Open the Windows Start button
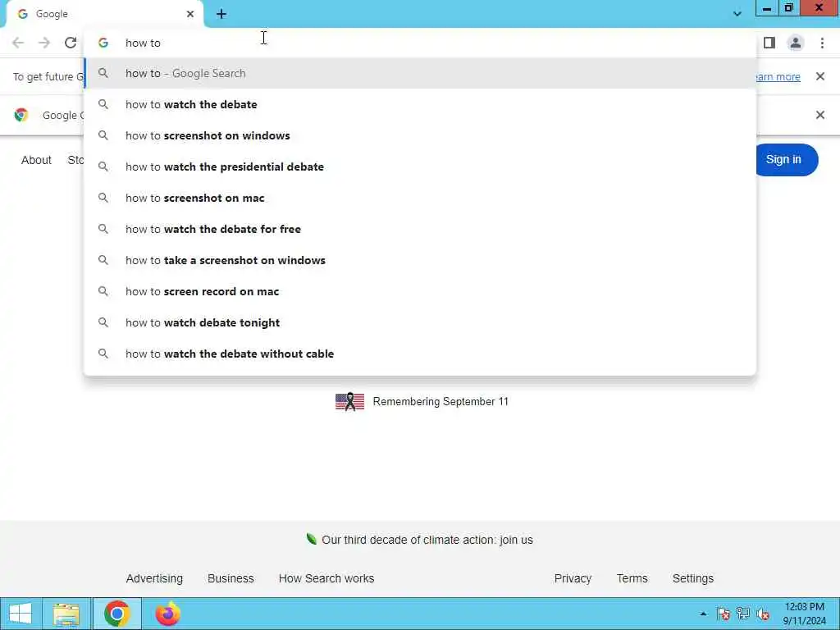The height and width of the screenshot is (630, 840). 21,614
